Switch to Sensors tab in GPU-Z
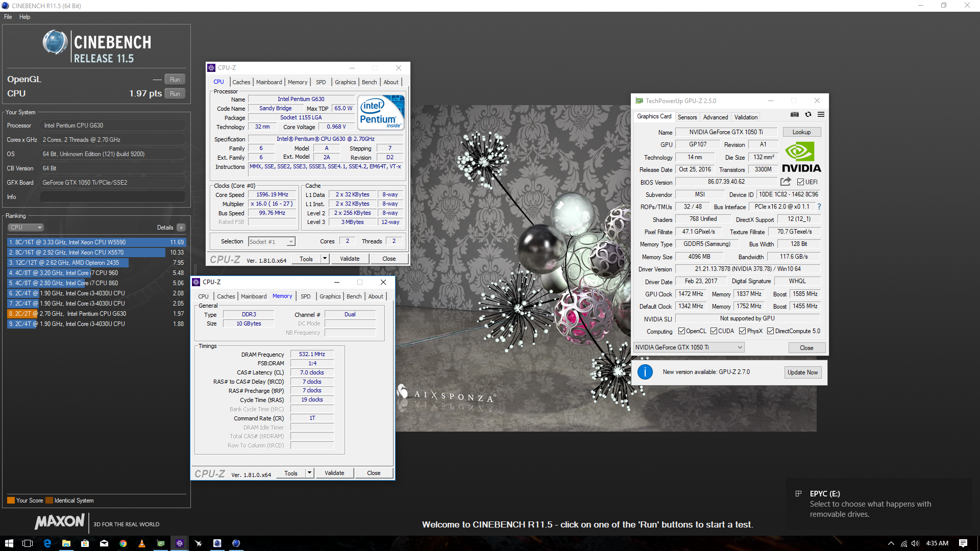This screenshot has height=551, width=980. (x=687, y=117)
